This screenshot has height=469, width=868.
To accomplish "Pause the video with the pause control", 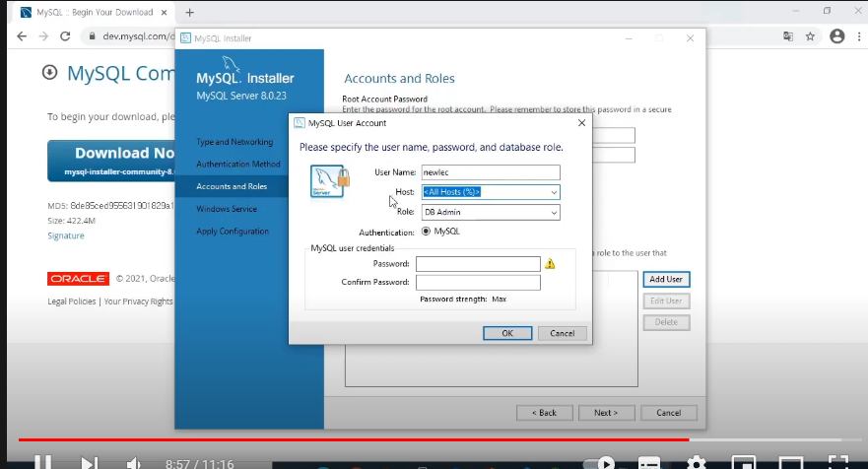I will point(43,462).
